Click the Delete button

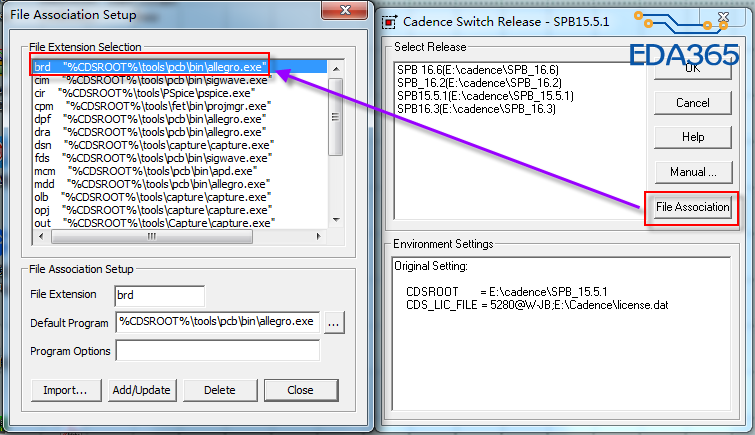point(220,390)
